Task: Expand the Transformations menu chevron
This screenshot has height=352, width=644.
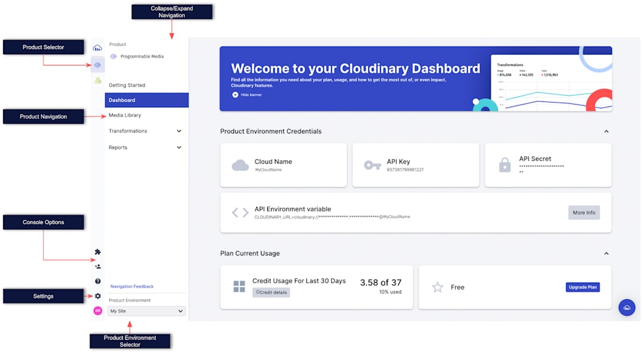Action: [x=179, y=131]
